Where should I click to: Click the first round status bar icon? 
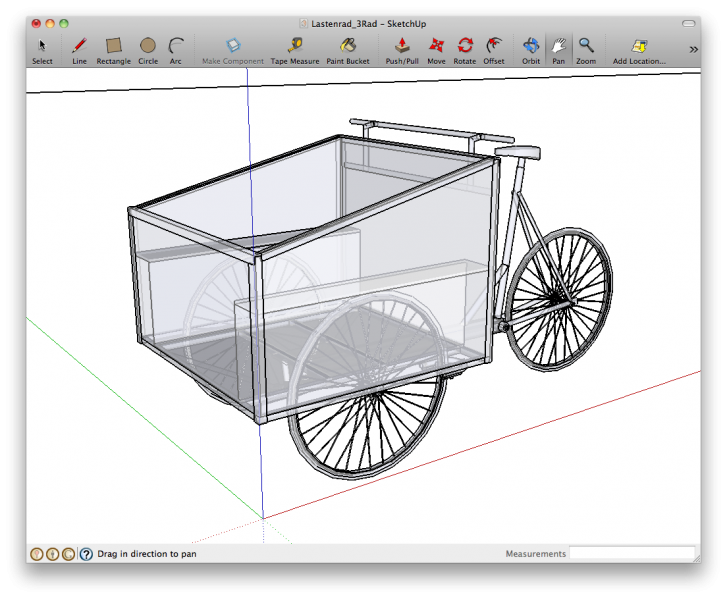[x=37, y=553]
